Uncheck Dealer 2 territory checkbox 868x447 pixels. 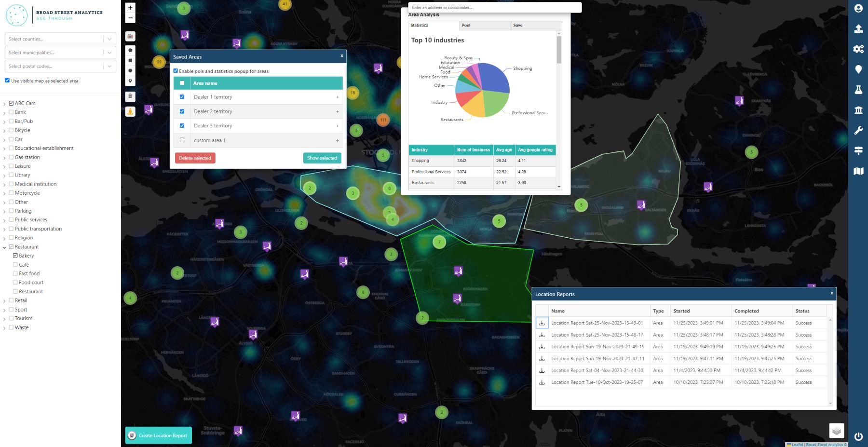[182, 111]
